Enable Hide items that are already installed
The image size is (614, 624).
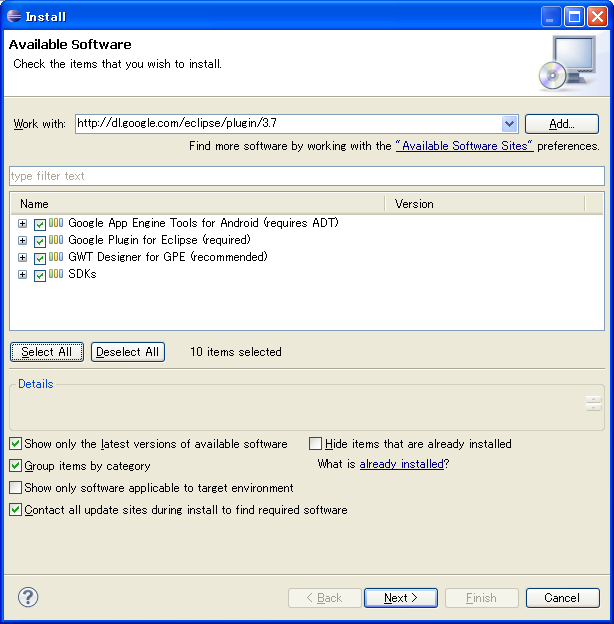[x=316, y=444]
